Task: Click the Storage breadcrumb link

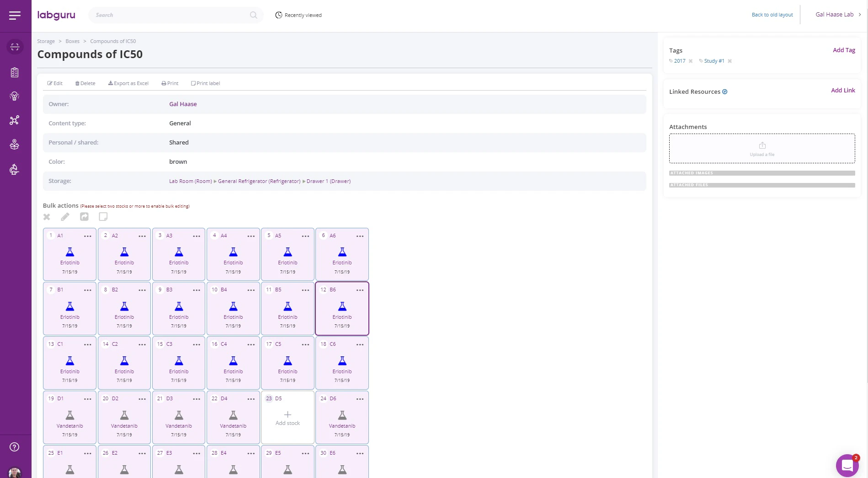Action: 46,41
